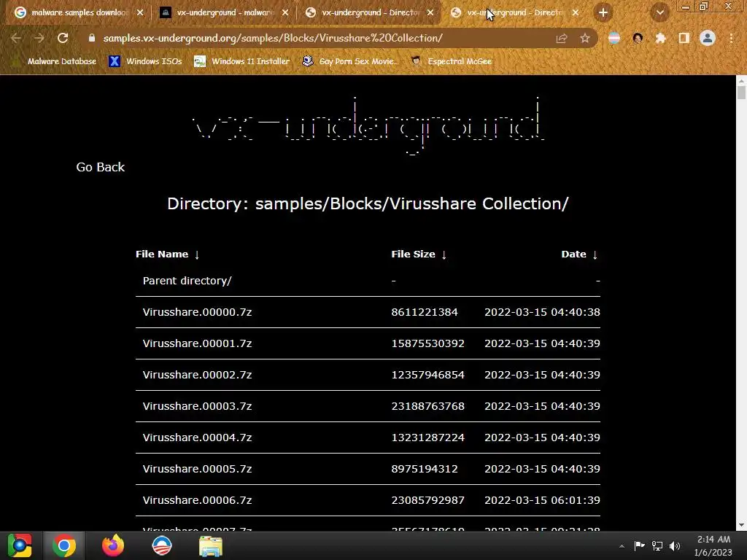Open the tab search dropdown chevron

coord(659,13)
